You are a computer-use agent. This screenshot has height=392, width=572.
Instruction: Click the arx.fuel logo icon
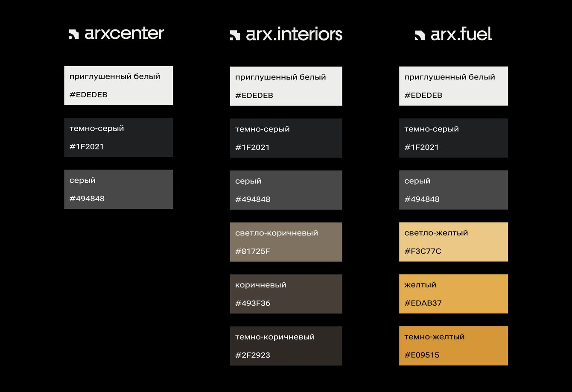pos(420,35)
